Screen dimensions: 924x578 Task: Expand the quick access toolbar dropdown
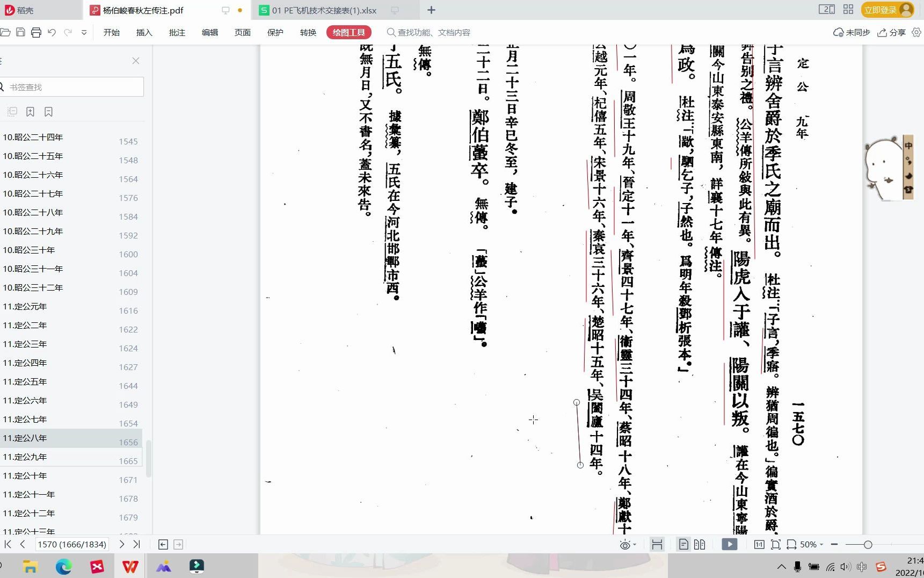coord(84,33)
